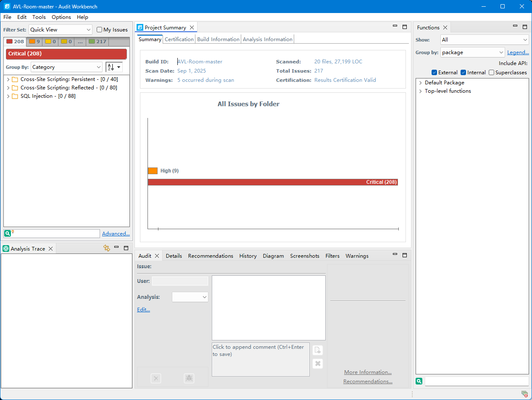Click the sort order icon beside Group By
This screenshot has width=532, height=400.
(x=111, y=67)
